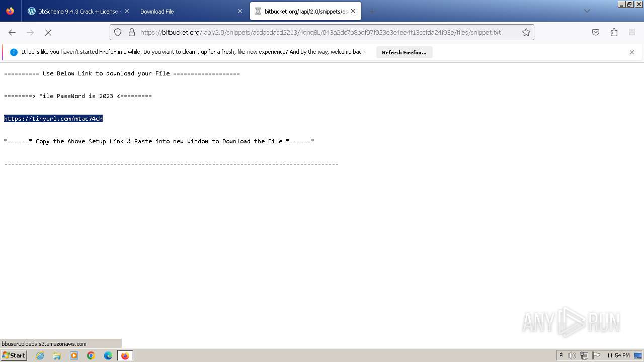Go forward one page
The width and height of the screenshot is (644, 362).
30,32
